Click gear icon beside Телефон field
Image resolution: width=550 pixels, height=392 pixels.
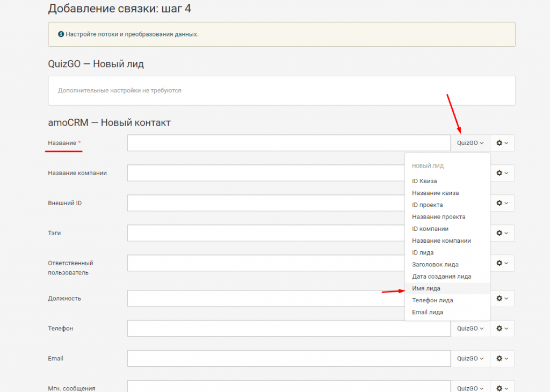(502, 329)
